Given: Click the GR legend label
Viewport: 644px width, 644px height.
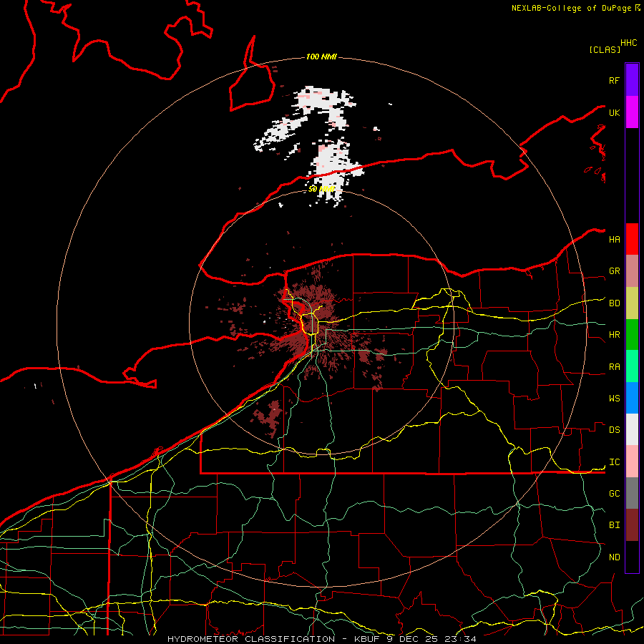Looking at the screenshot, I should 614,271.
